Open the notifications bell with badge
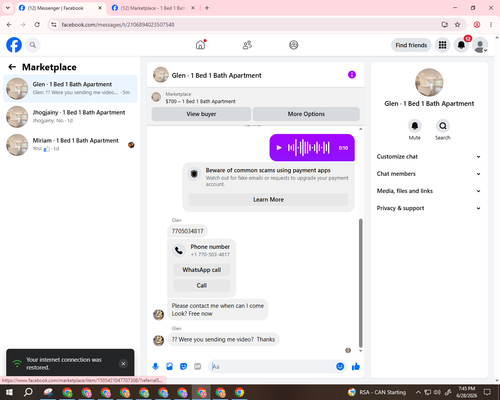This screenshot has width=500, height=400. coord(461,45)
